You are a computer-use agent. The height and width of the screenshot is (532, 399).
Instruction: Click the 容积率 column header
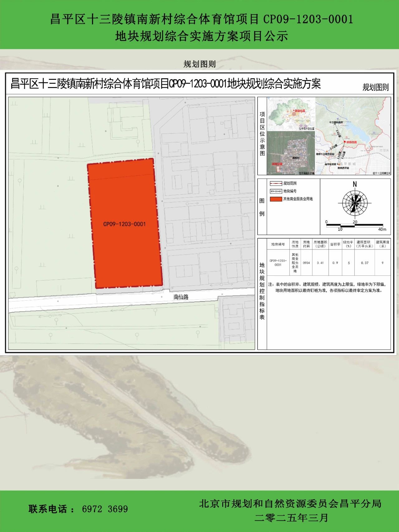(335, 244)
